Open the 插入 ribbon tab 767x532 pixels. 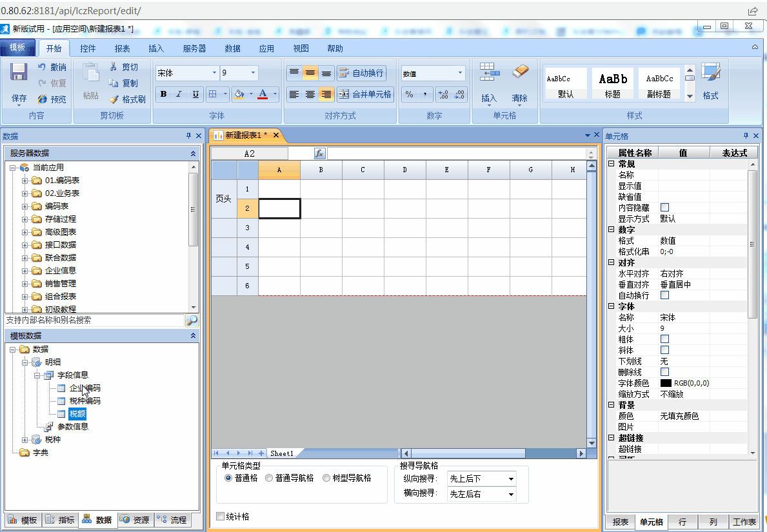click(156, 48)
